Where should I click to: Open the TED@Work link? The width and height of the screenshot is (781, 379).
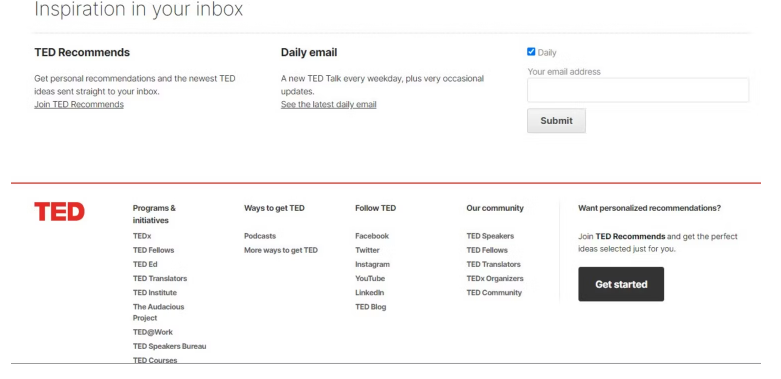point(153,332)
